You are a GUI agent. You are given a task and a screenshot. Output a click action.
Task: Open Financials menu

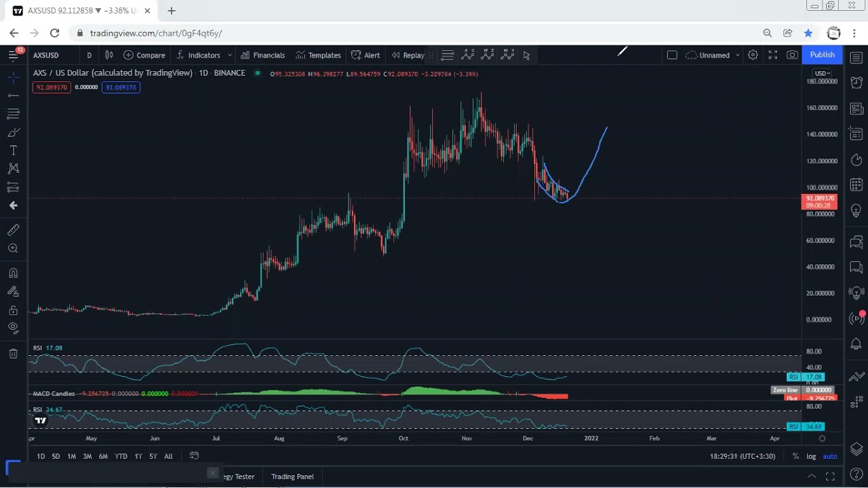[262, 55]
